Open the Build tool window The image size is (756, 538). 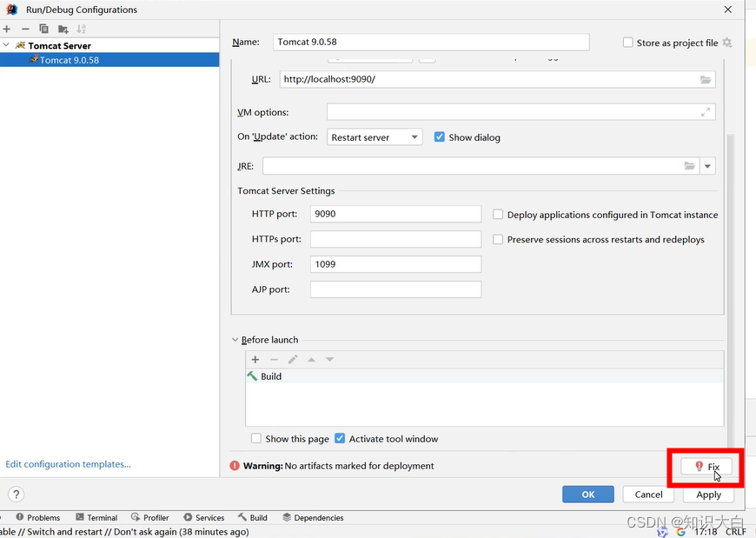[253, 517]
